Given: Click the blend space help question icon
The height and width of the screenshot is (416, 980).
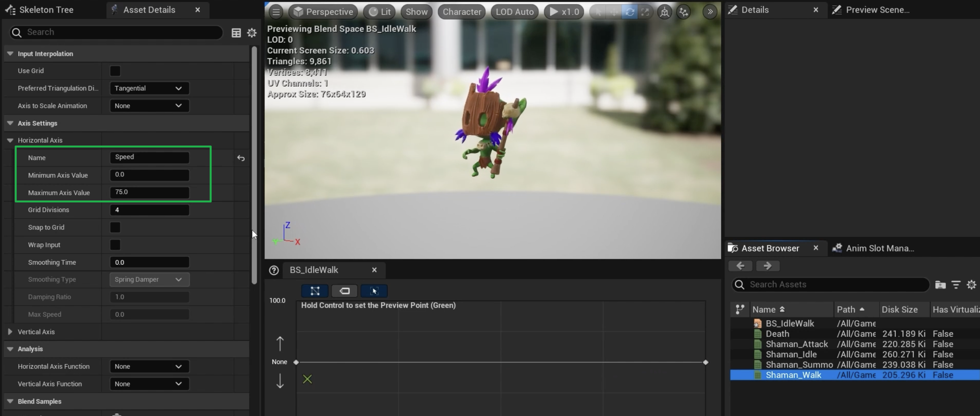Looking at the screenshot, I should coord(273,270).
